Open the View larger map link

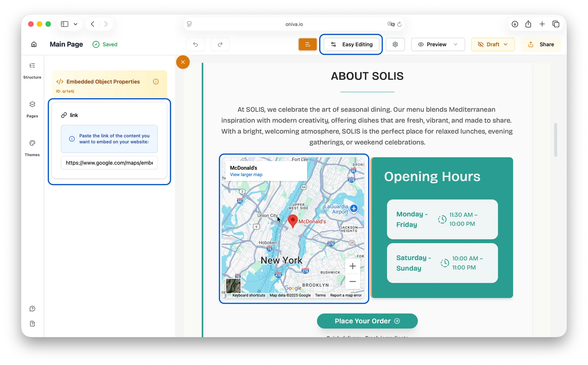coord(246,175)
